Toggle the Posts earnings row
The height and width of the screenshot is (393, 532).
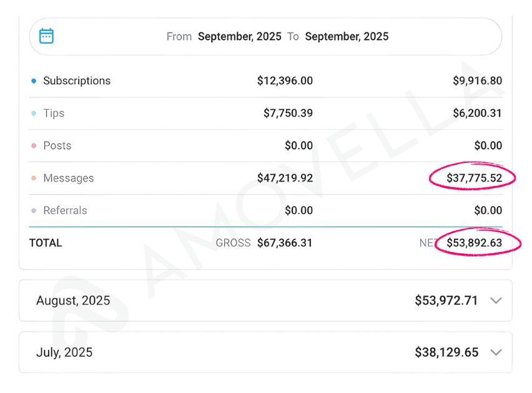click(x=57, y=145)
